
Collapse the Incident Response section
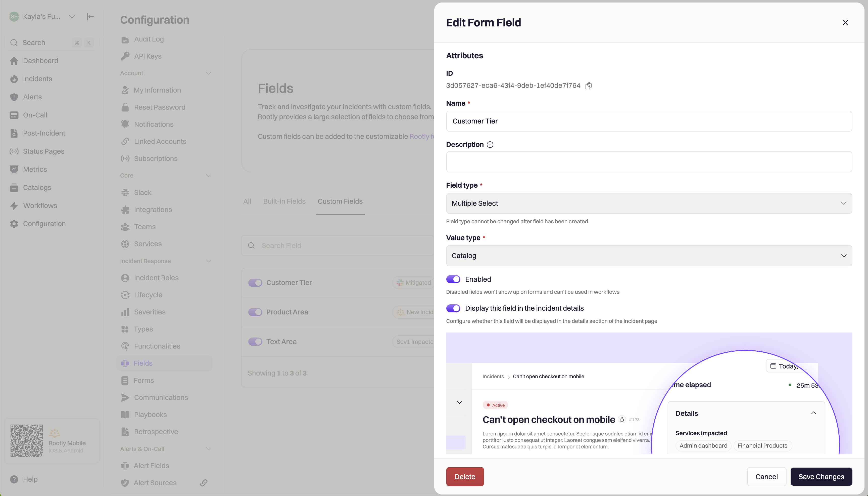pyautogui.click(x=209, y=261)
